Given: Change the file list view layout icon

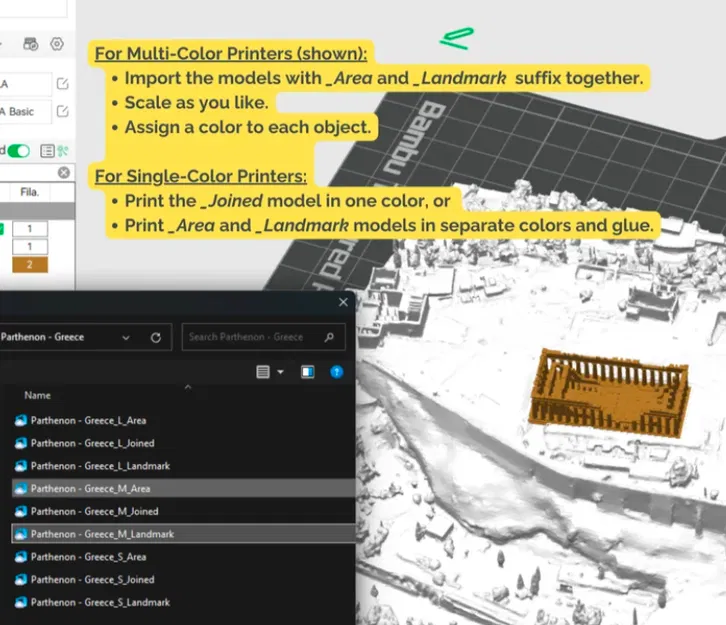Looking at the screenshot, I should 263,372.
